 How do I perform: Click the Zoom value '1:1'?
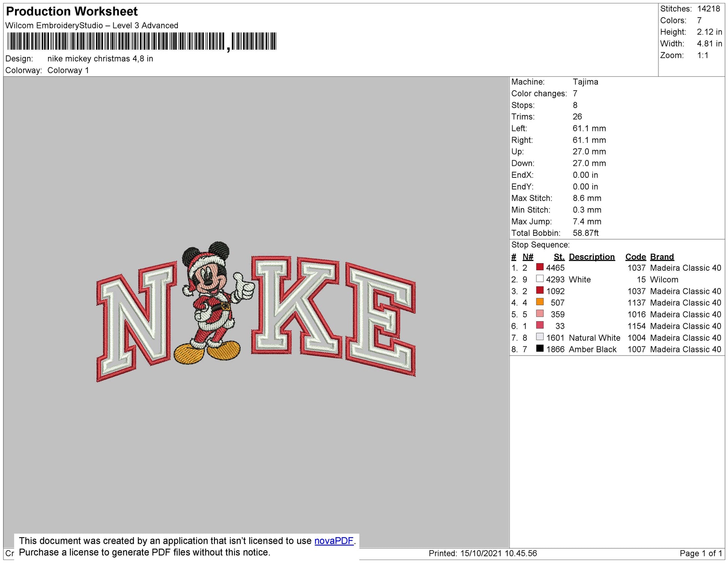(703, 55)
